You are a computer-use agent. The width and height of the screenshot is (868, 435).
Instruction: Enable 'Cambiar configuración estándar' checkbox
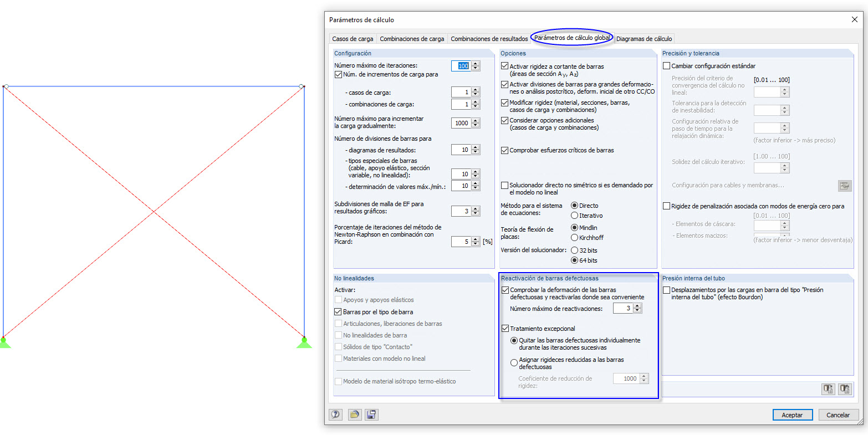pos(667,66)
